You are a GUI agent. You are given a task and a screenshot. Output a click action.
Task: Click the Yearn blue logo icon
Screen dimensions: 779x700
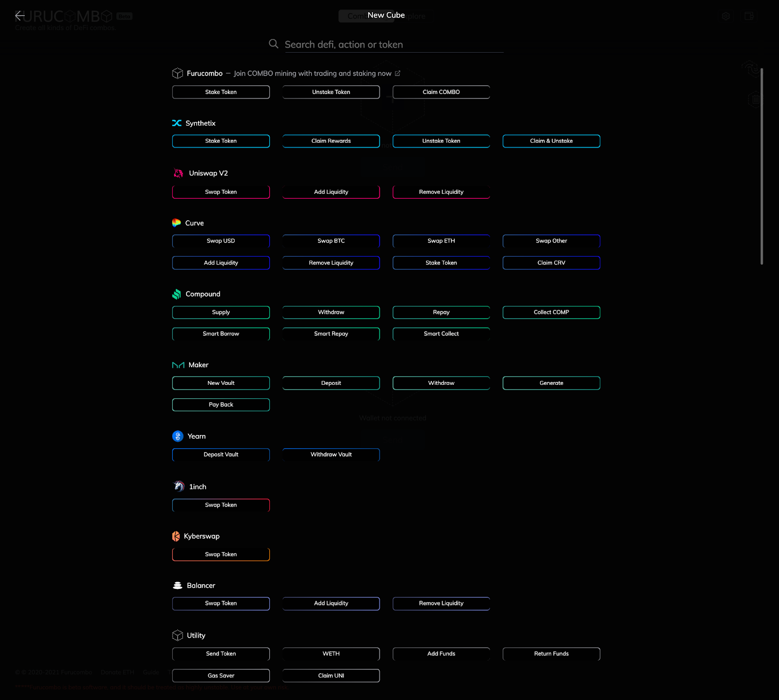pos(178,436)
